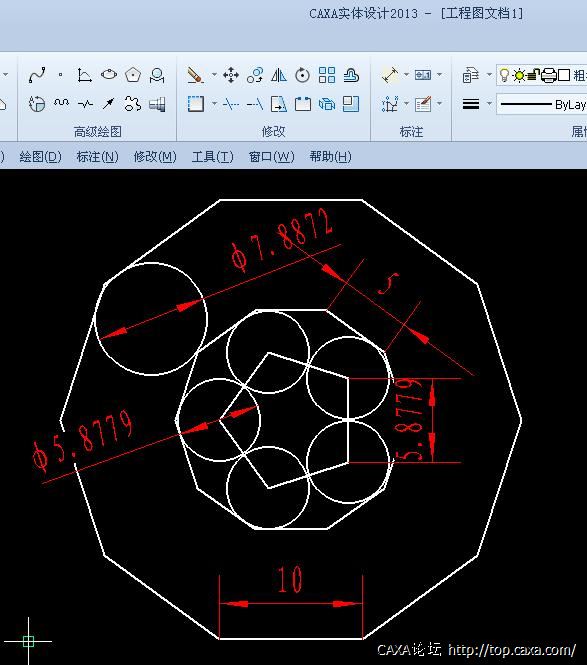The width and height of the screenshot is (587, 665).
Task: Click the Erase brush tool
Action: [195, 75]
